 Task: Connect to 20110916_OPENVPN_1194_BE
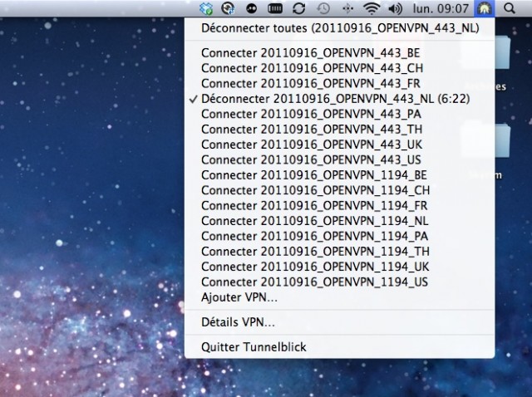click(340, 175)
